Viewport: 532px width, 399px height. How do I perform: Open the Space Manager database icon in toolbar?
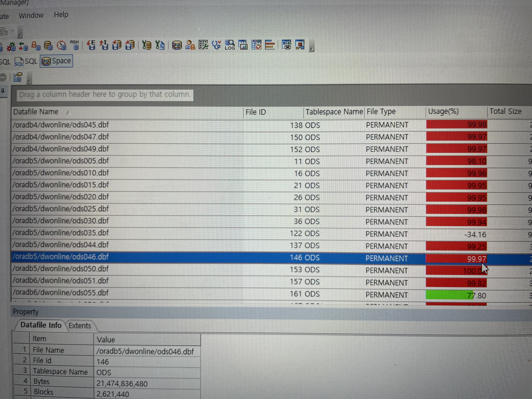(x=177, y=45)
